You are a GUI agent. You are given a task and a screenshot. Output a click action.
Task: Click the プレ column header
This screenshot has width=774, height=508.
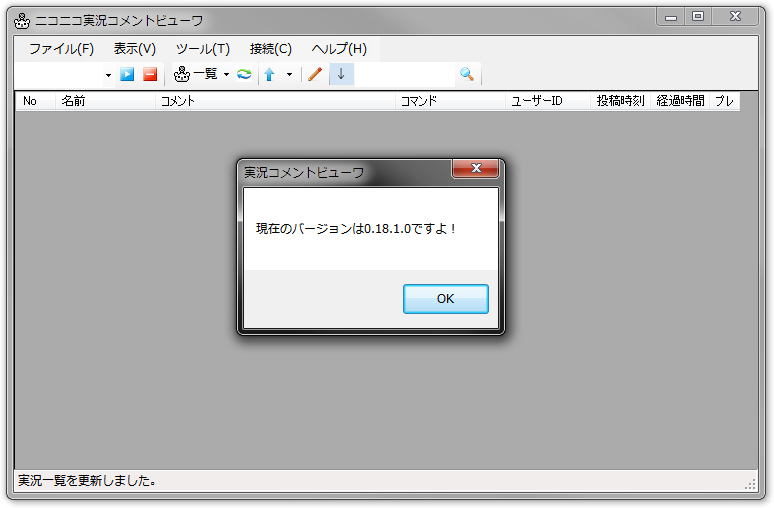[725, 101]
